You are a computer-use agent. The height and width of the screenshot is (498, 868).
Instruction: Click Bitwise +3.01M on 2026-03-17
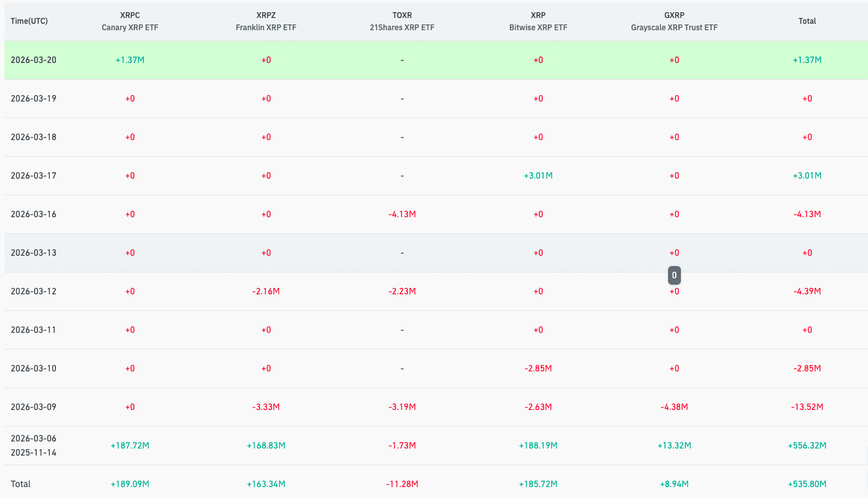point(538,175)
